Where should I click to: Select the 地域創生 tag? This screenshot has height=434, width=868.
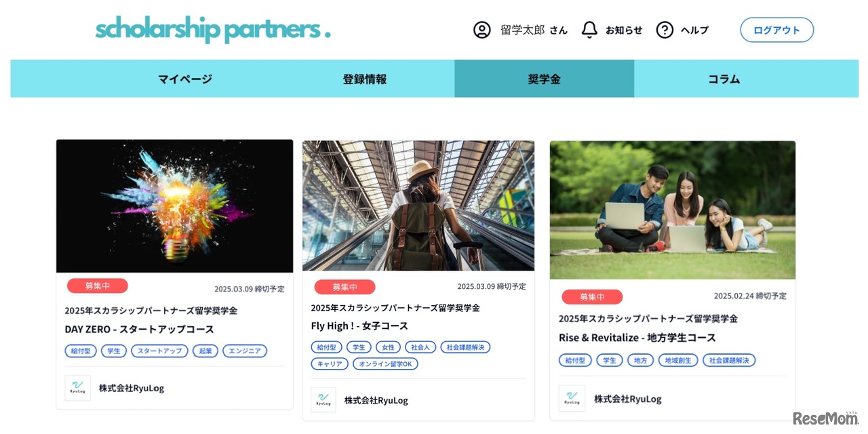pyautogui.click(x=678, y=360)
